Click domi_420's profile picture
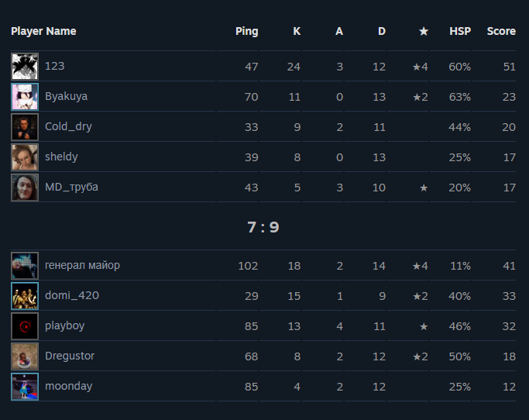This screenshot has width=529, height=420. (x=25, y=296)
